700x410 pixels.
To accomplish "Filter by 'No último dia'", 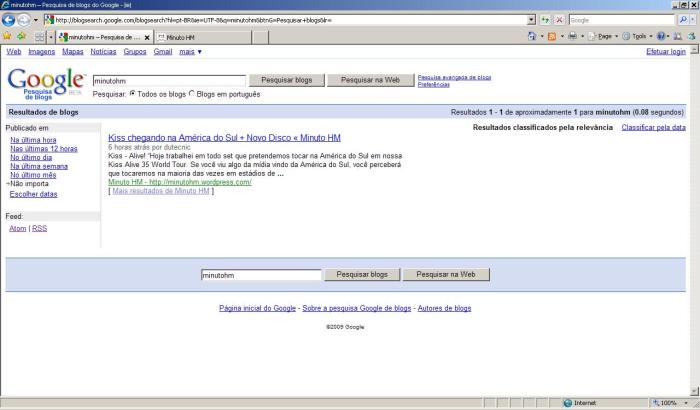I will 31,157.
